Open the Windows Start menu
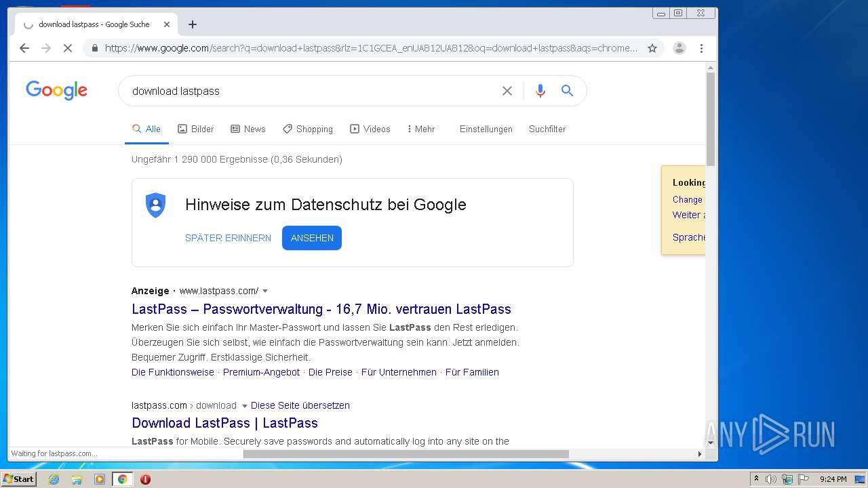Screen dimensions: 868x488 [x=18, y=479]
